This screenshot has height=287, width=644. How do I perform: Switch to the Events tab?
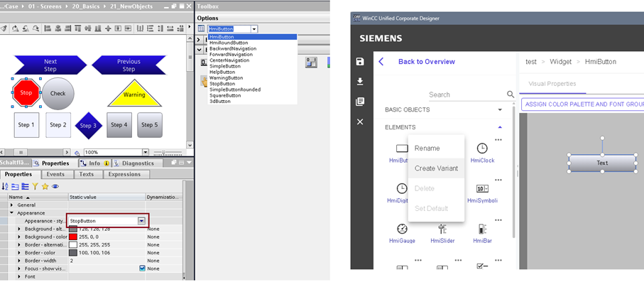pyautogui.click(x=55, y=174)
